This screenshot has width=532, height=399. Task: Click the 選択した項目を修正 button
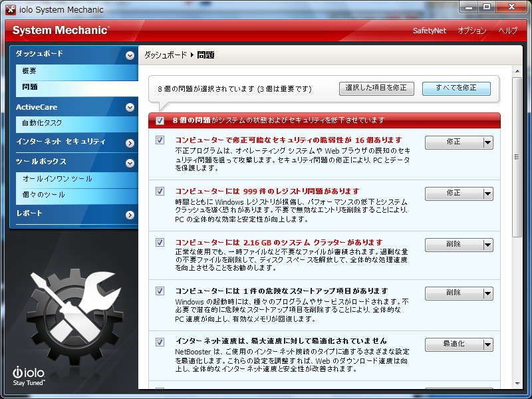tap(376, 87)
